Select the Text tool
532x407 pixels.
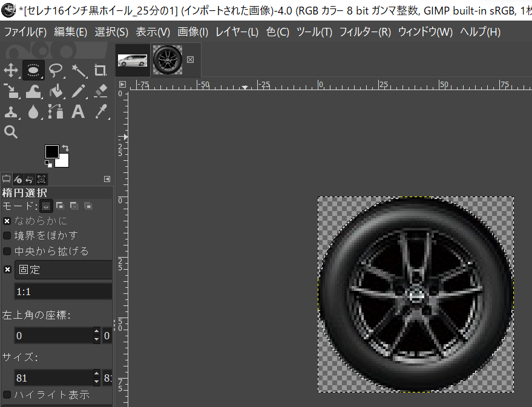click(78, 111)
